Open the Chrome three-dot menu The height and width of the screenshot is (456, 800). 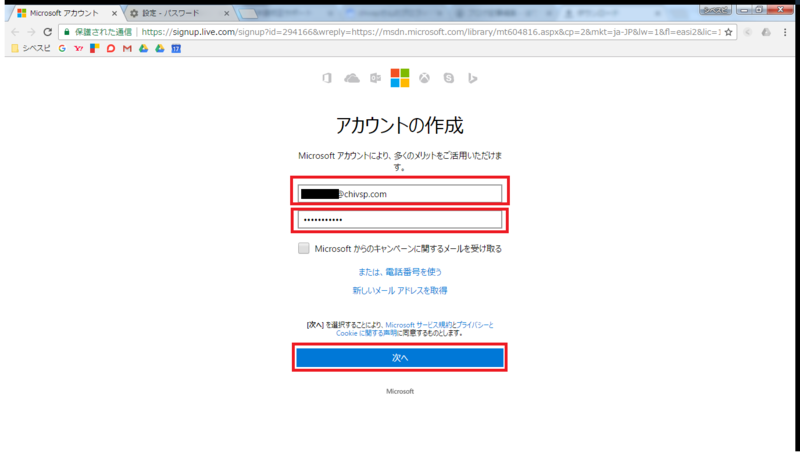tap(785, 32)
